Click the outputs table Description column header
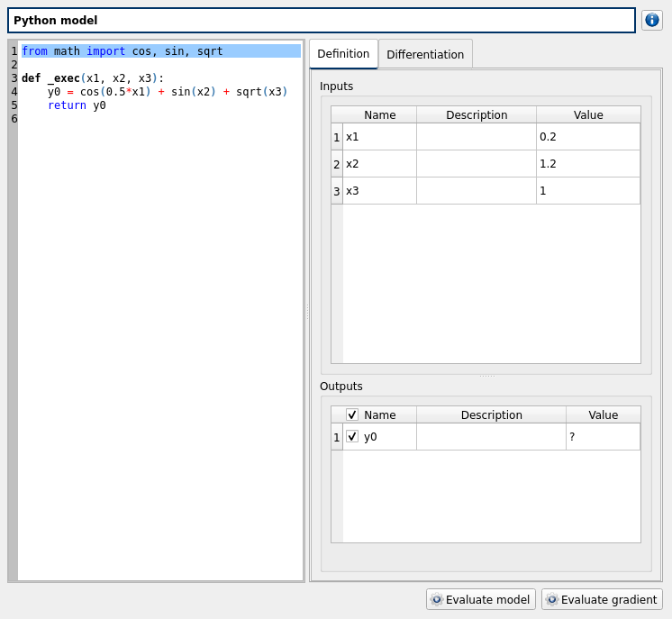This screenshot has width=672, height=619. (x=491, y=415)
